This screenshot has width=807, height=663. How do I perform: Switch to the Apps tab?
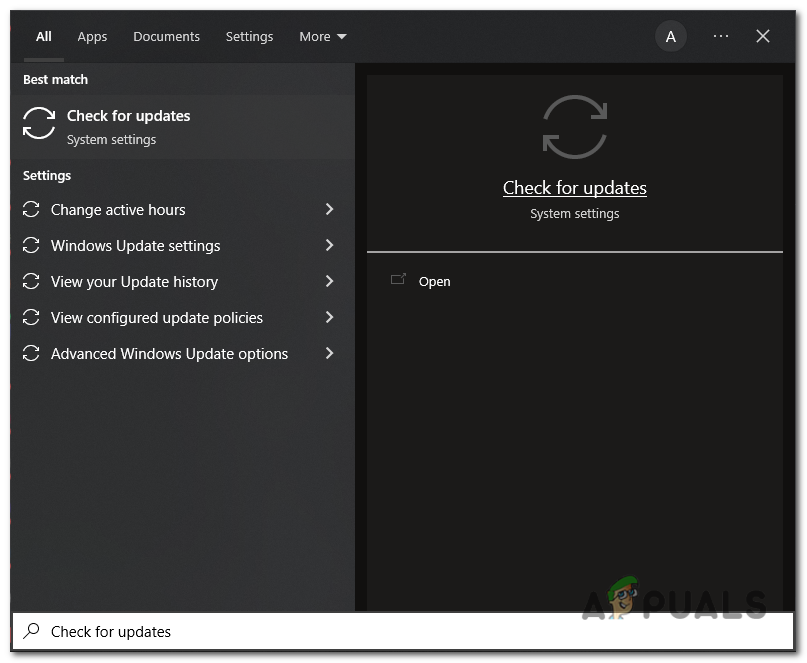coord(92,37)
